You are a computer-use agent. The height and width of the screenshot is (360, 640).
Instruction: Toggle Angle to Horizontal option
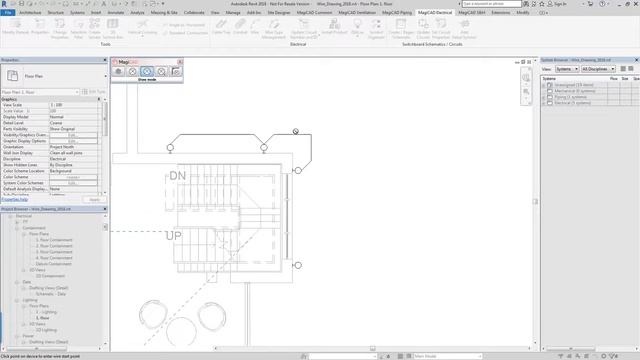tap(184, 25)
